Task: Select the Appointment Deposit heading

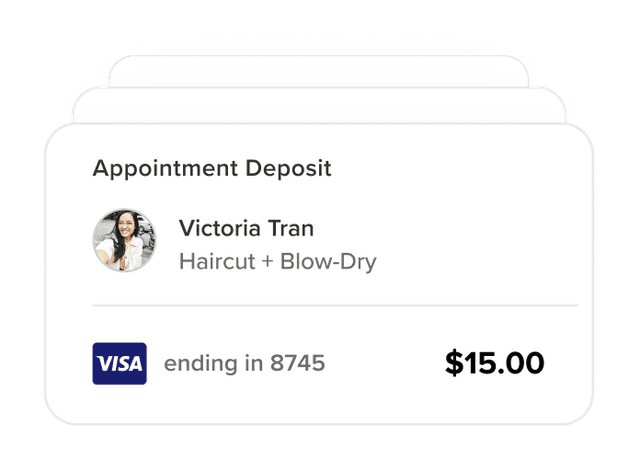Action: 212,169
